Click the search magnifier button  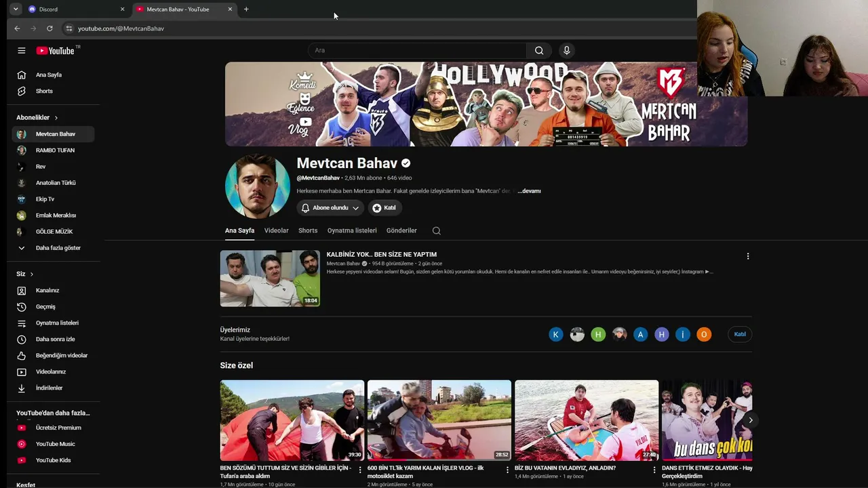click(539, 50)
